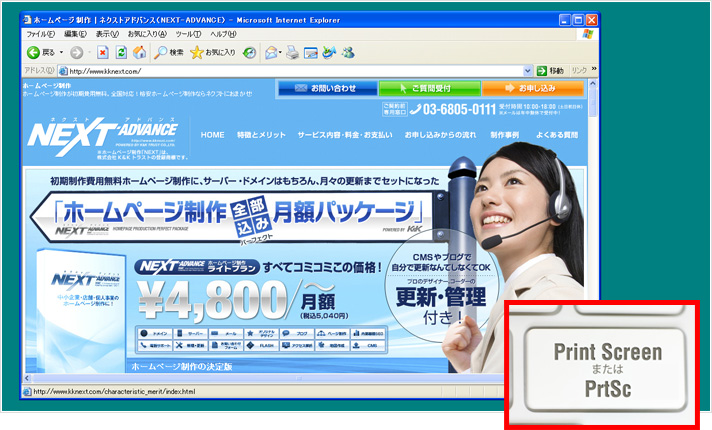
Task: Click the Mail envelope toolbar icon
Action: (x=271, y=53)
